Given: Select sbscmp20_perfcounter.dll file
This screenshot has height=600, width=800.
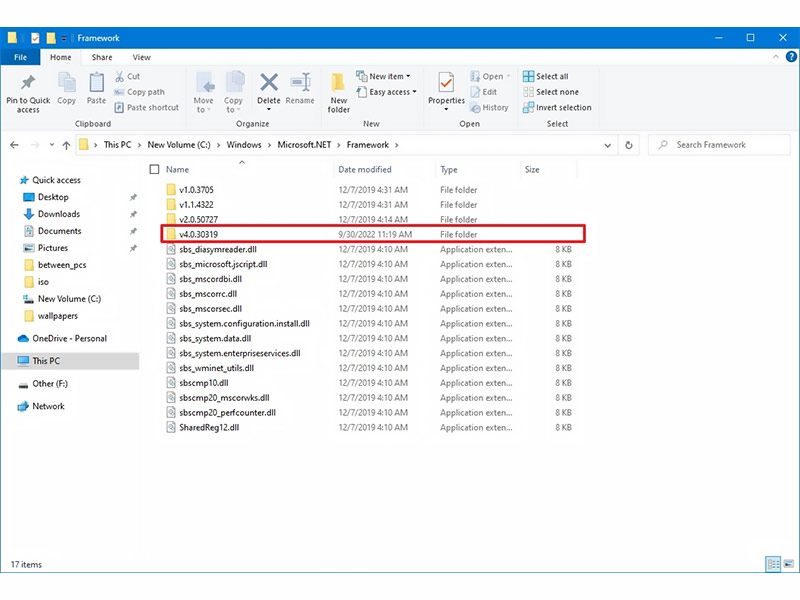Looking at the screenshot, I should (x=227, y=412).
